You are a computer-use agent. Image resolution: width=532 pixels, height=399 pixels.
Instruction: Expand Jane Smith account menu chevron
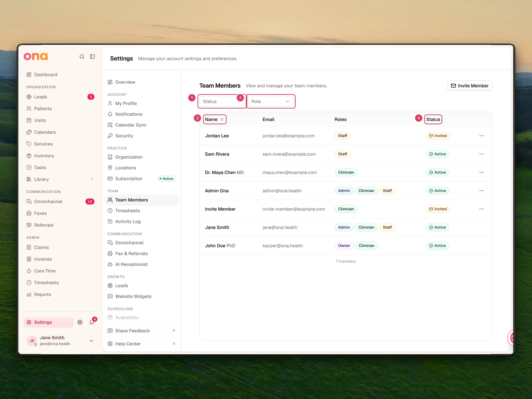point(91,341)
